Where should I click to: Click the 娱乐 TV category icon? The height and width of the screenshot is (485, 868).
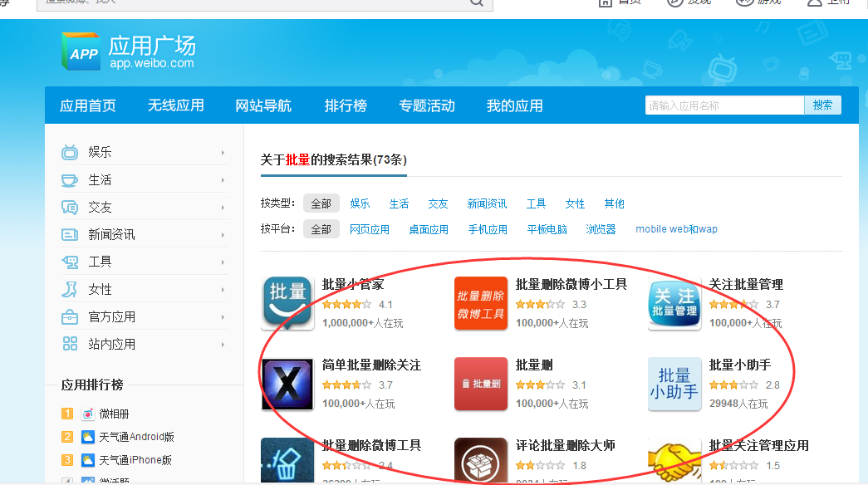tap(70, 152)
